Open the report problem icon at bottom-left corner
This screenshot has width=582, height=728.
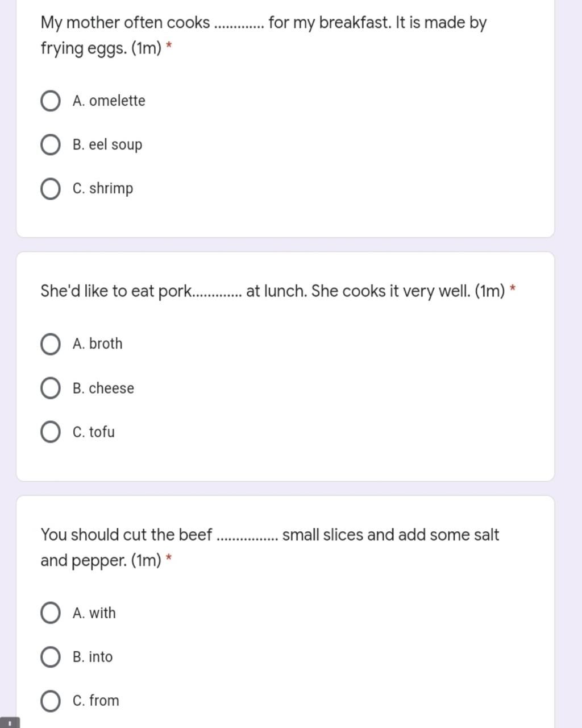click(10, 723)
